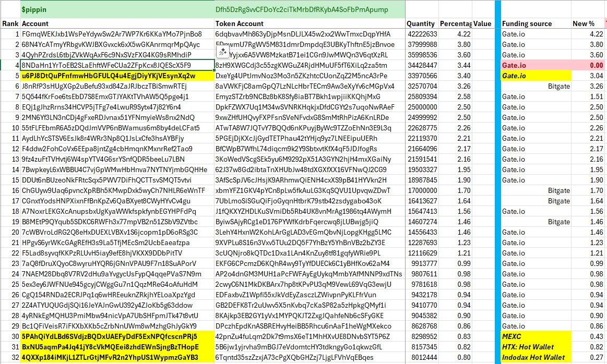This screenshot has height=364, width=607.
Task: Select highlighted account u6PJ8DtQuPFnfmw
Action: click(x=117, y=76)
